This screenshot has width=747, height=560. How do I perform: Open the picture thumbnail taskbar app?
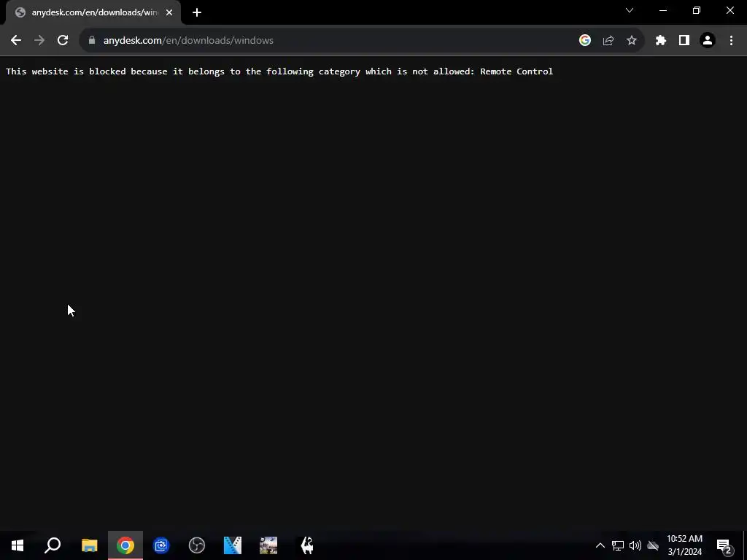pyautogui.click(x=268, y=545)
